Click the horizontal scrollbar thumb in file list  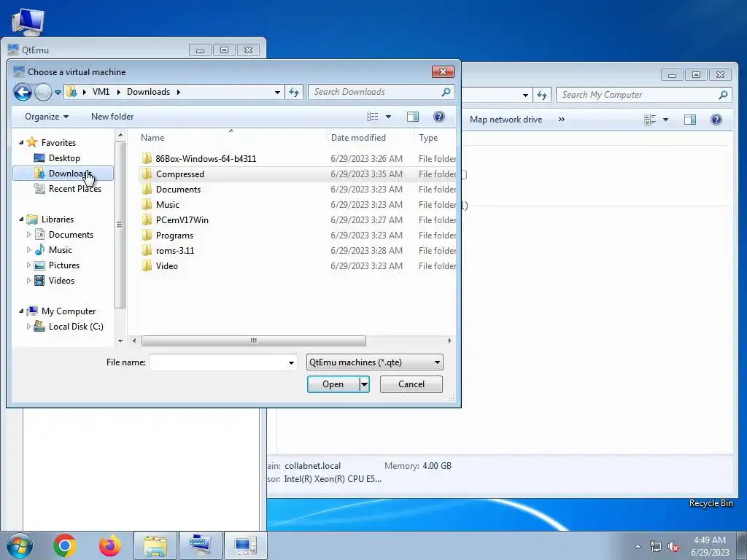click(x=253, y=341)
